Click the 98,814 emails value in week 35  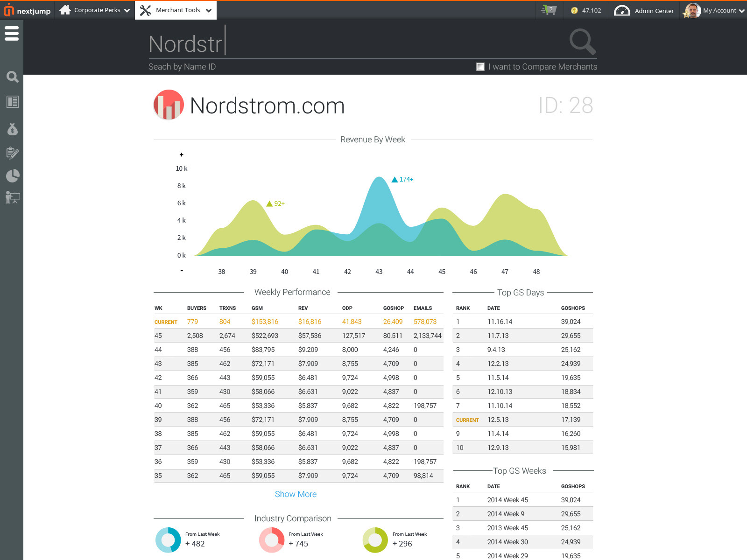(423, 476)
